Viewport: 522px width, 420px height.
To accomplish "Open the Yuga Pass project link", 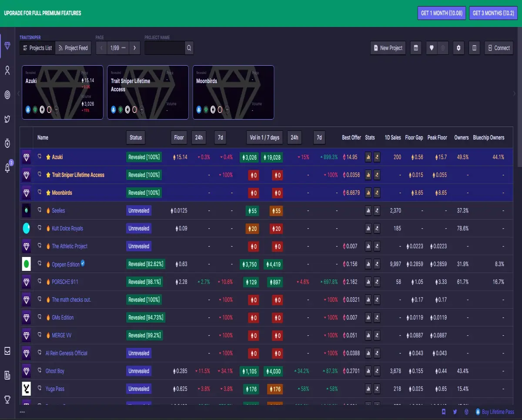I will [55, 389].
